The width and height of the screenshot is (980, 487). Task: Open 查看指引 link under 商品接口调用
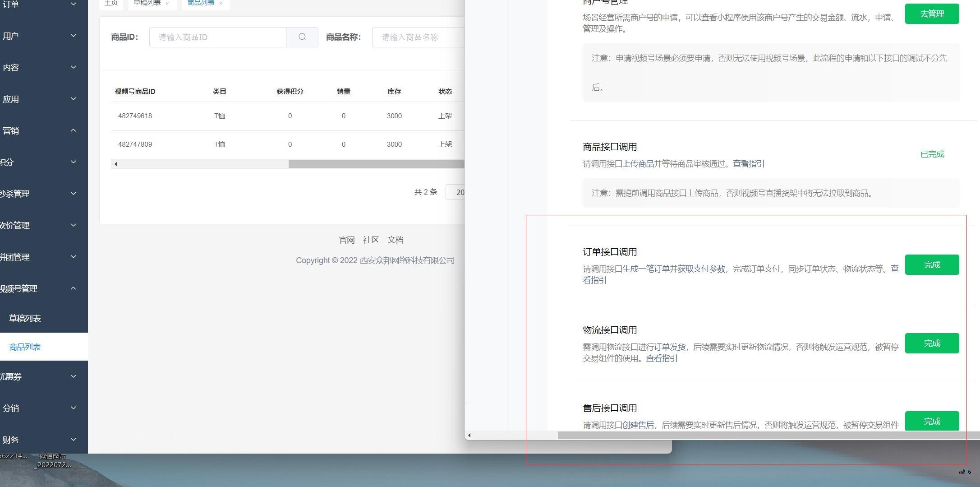pyautogui.click(x=749, y=164)
